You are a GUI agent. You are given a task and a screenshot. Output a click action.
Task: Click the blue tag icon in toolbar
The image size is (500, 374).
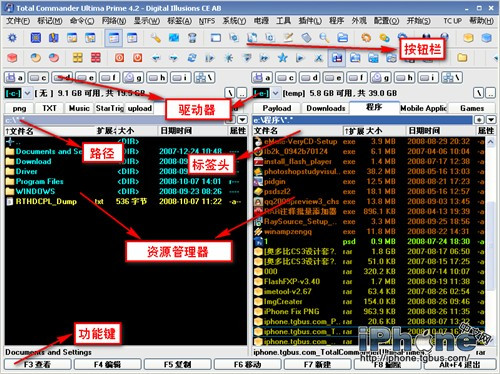tap(306, 38)
